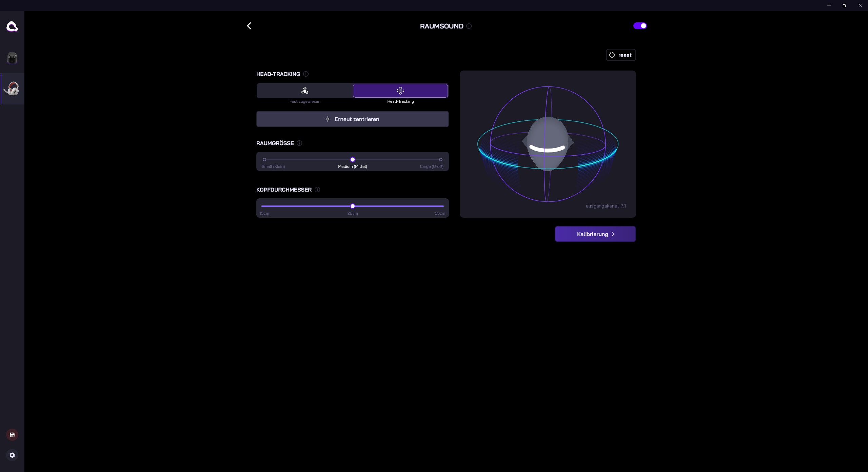Image resolution: width=868 pixels, height=472 pixels.
Task: Click the app logo in sidebar
Action: point(12,26)
